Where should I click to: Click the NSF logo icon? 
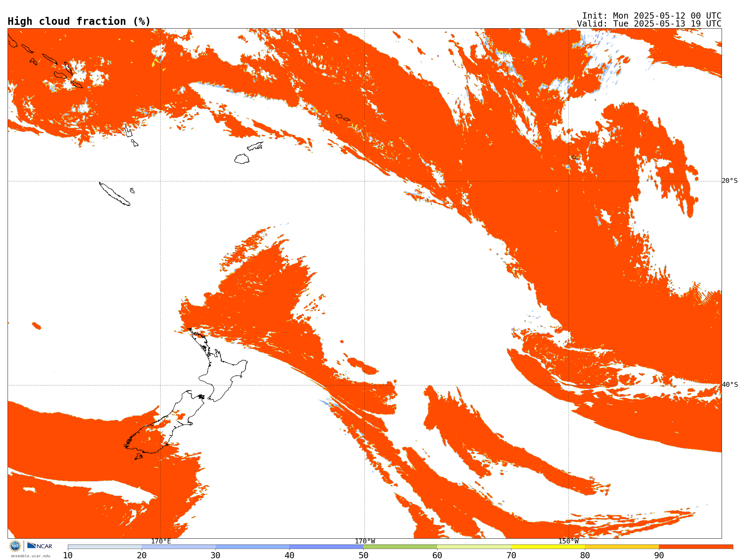(15, 546)
